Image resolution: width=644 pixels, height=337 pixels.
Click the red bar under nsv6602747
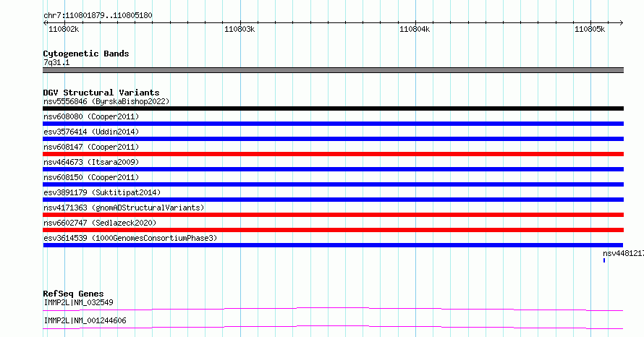(x=333, y=230)
